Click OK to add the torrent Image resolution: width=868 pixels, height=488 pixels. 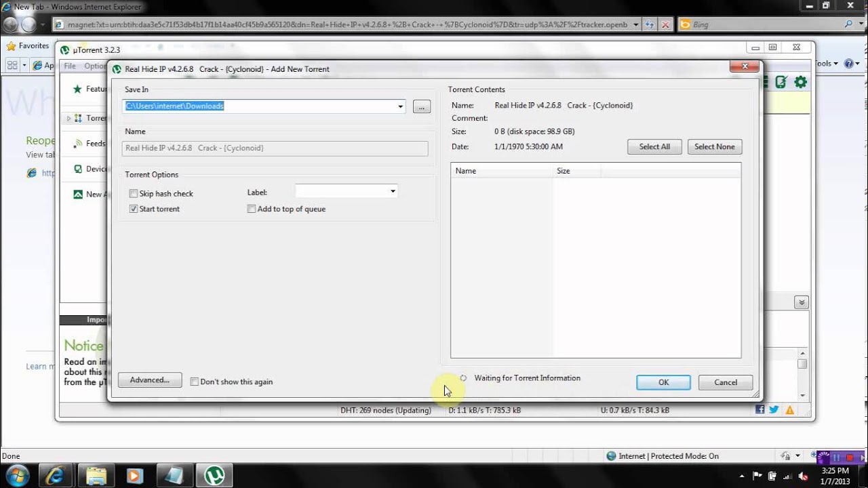point(664,382)
